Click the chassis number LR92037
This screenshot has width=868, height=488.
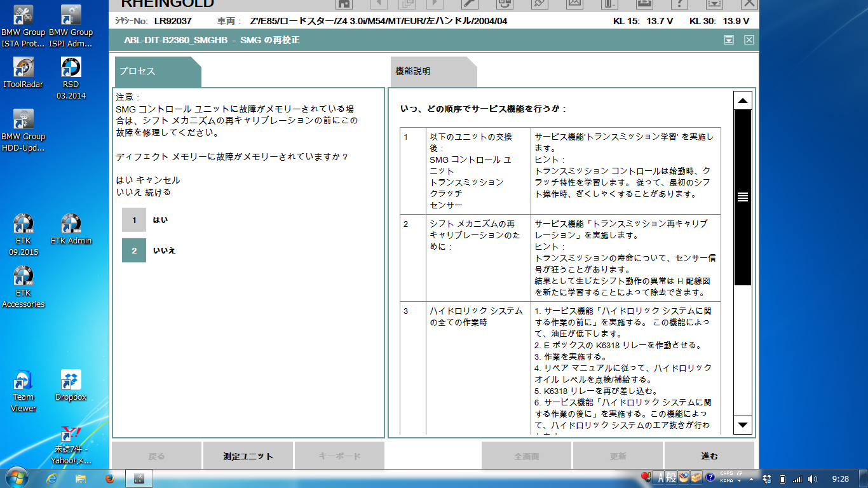click(x=173, y=20)
